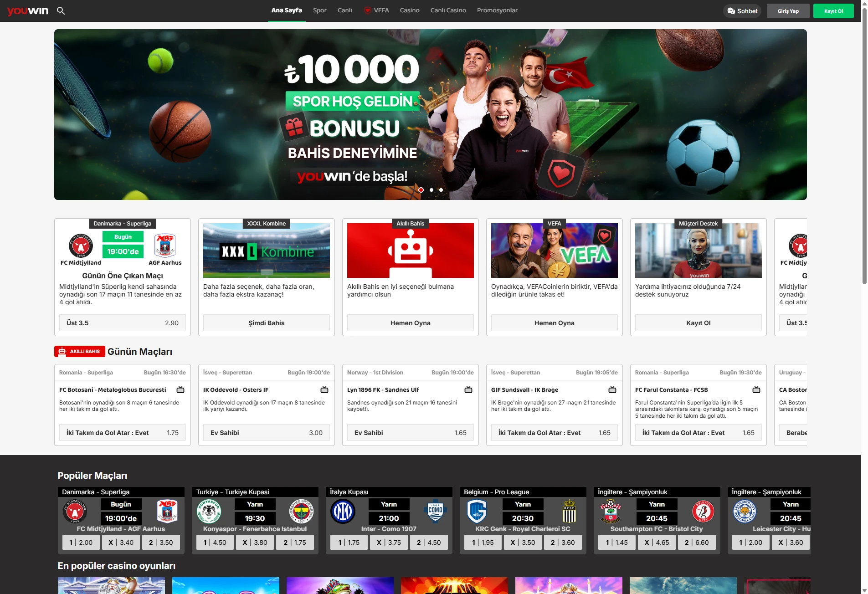Click Inter crest in popular matches

[x=343, y=511]
